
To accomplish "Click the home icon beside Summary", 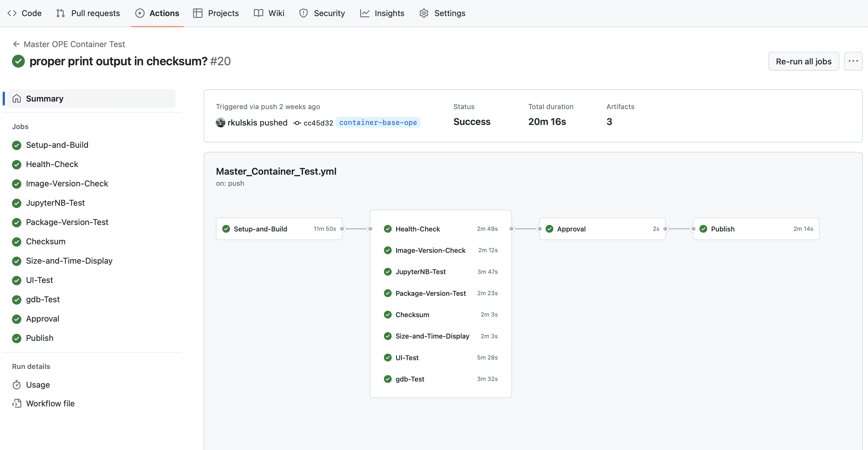I will coord(17,98).
